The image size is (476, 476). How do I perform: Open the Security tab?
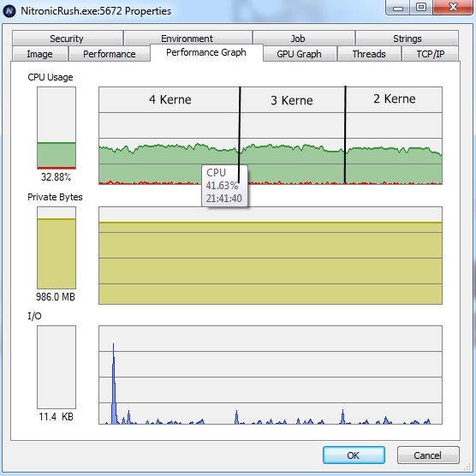(67, 39)
